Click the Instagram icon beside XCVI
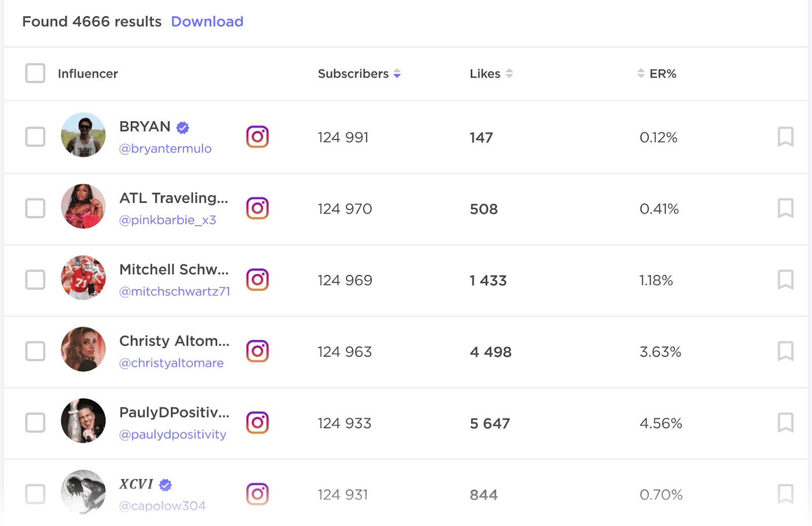 [258, 494]
